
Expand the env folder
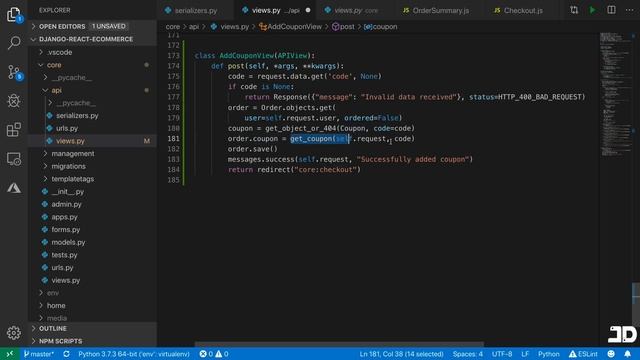tap(92, 293)
